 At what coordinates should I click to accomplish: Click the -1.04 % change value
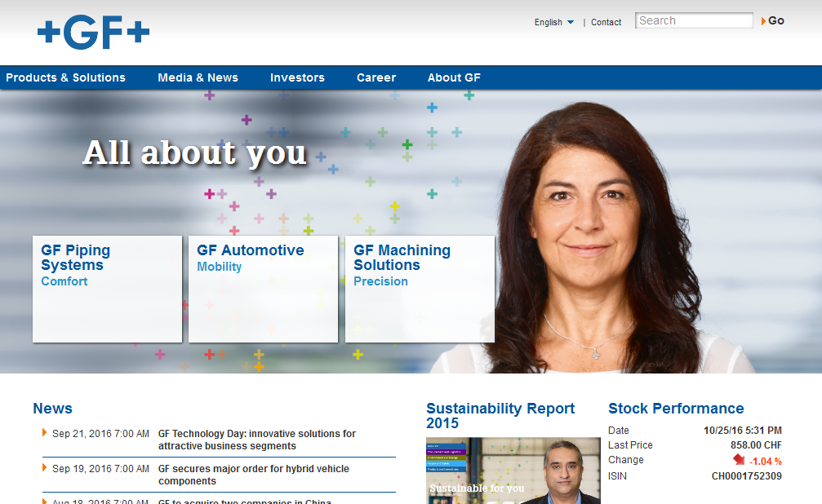766,462
